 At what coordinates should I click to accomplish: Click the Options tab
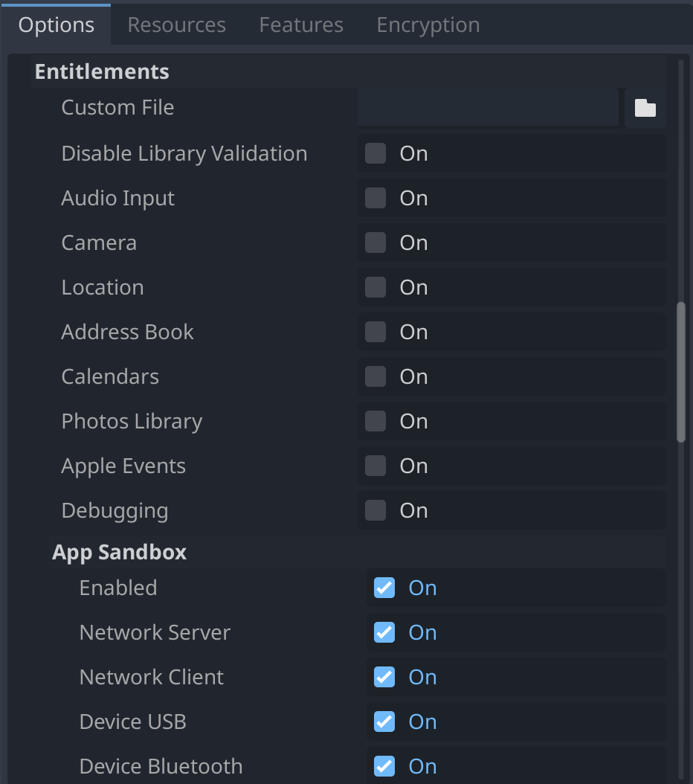click(x=57, y=25)
